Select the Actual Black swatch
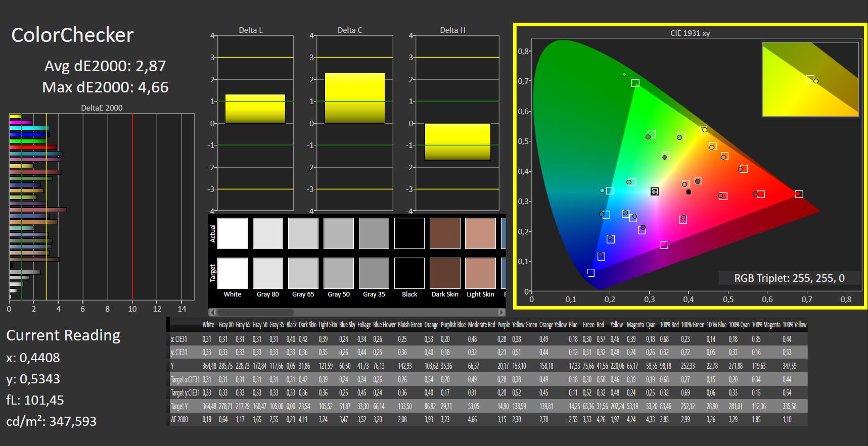 point(409,233)
